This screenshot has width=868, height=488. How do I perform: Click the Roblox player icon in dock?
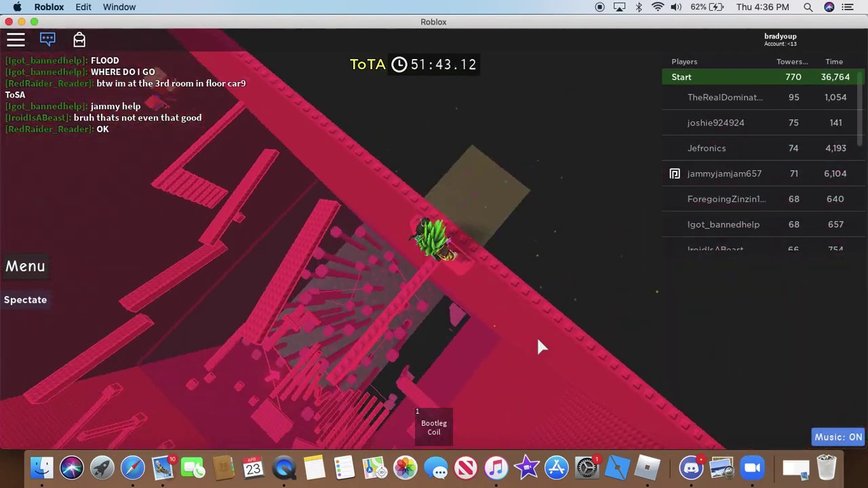648,468
